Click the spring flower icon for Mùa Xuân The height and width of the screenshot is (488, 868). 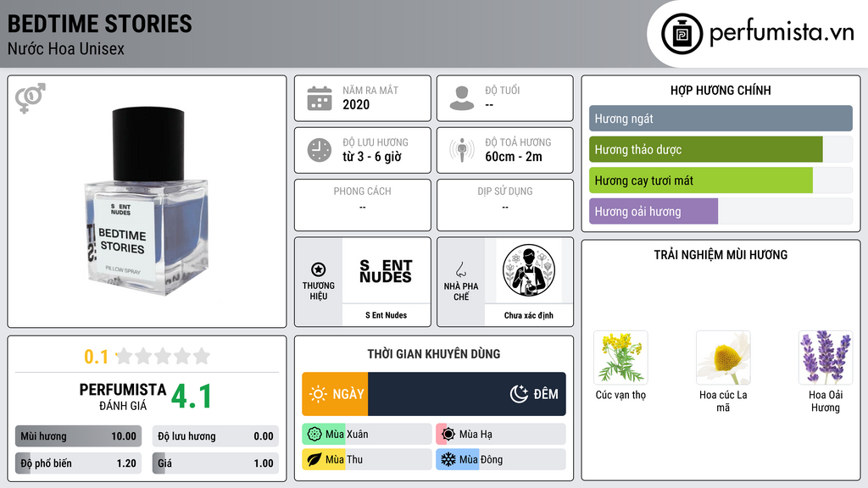314,435
